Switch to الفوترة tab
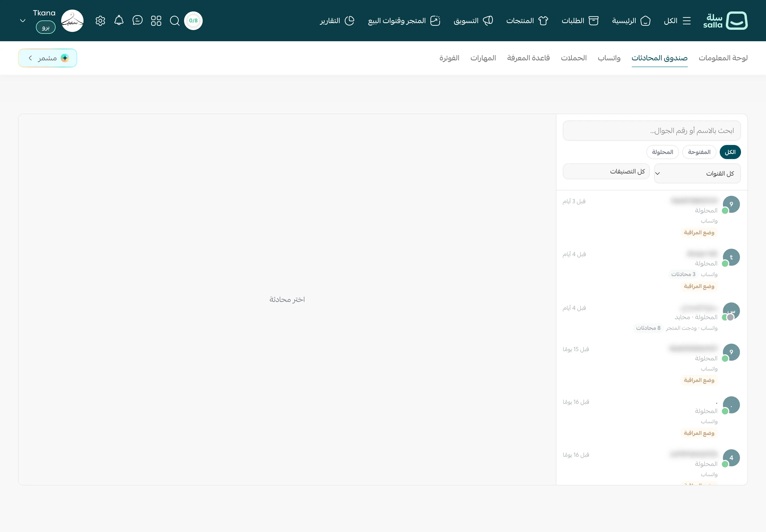The width and height of the screenshot is (766, 532). tap(449, 58)
